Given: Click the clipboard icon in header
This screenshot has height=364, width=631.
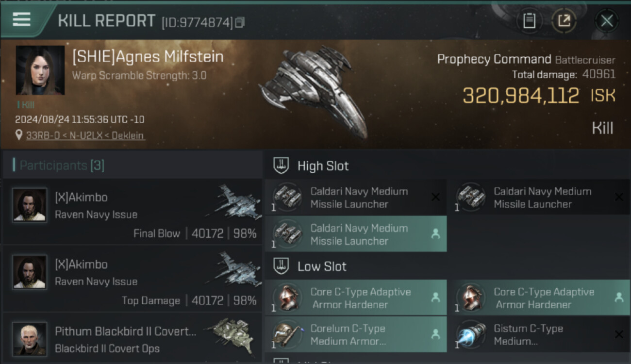Looking at the screenshot, I should click(529, 21).
